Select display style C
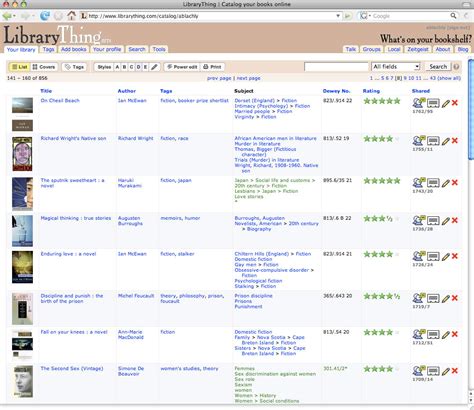The width and height of the screenshot is (474, 410). [131, 67]
